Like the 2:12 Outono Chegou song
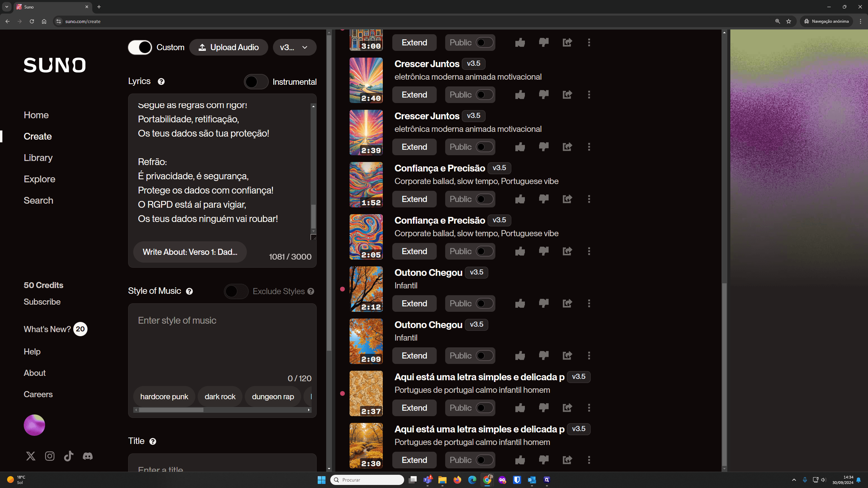 pyautogui.click(x=520, y=303)
